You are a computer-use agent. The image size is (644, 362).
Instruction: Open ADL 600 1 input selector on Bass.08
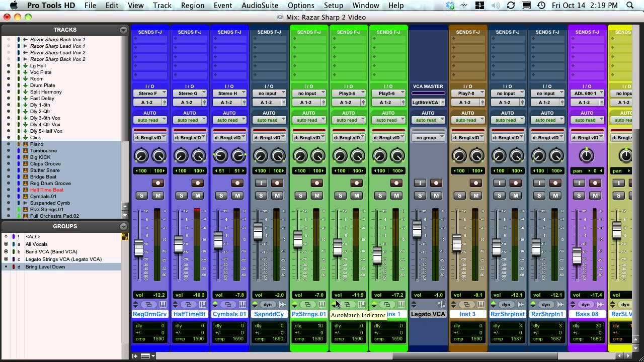coord(587,94)
